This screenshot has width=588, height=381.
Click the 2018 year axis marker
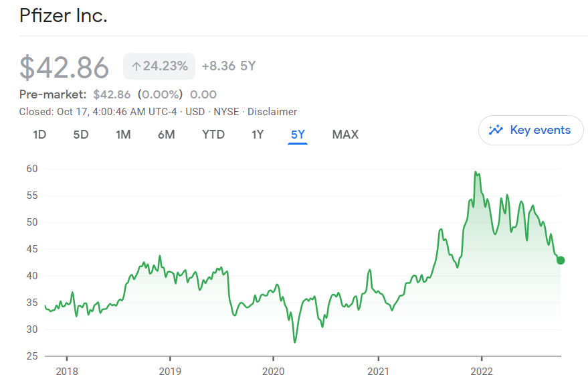click(66, 371)
